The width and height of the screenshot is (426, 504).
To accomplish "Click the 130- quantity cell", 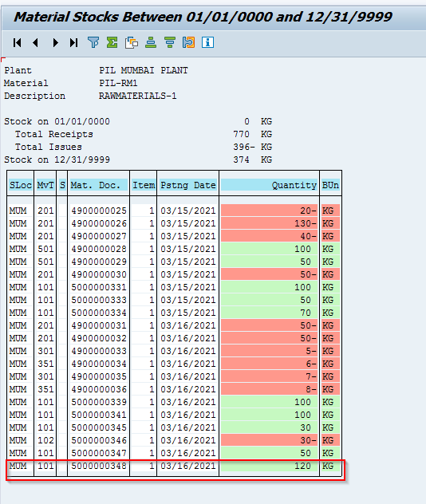I will click(x=269, y=223).
